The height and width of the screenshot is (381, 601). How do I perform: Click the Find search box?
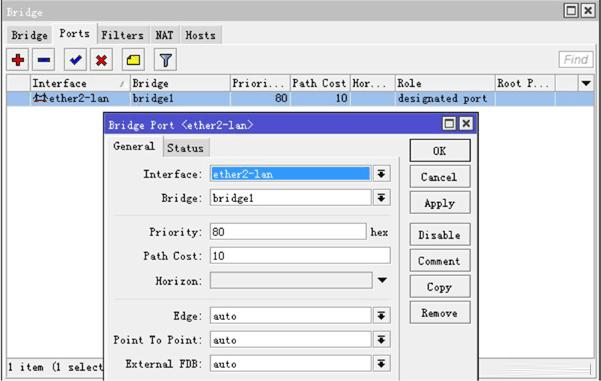point(576,59)
